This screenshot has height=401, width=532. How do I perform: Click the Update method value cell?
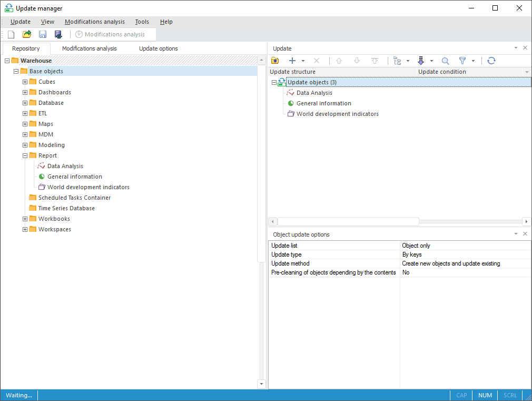coord(465,263)
